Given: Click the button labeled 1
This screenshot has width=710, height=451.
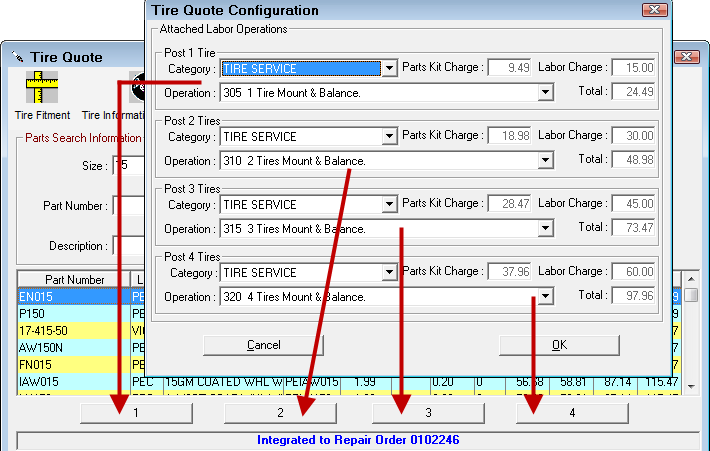Looking at the screenshot, I should tap(136, 413).
